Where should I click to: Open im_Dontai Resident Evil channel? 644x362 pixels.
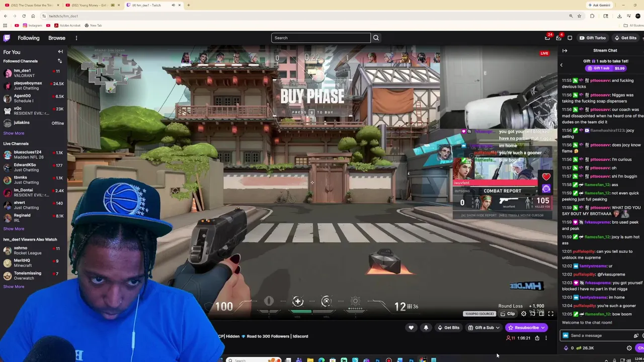33,192
